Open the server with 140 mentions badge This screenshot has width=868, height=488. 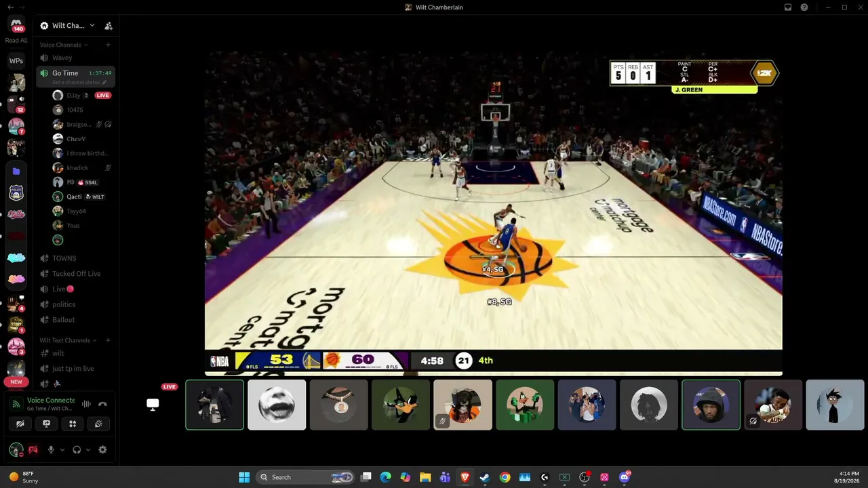[x=16, y=24]
